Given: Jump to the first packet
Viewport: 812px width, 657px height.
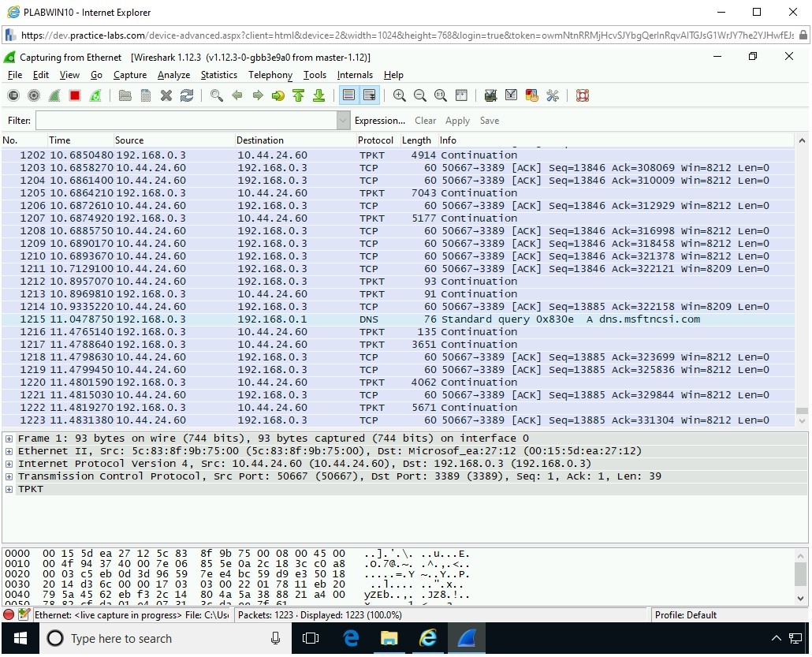Looking at the screenshot, I should 298,95.
